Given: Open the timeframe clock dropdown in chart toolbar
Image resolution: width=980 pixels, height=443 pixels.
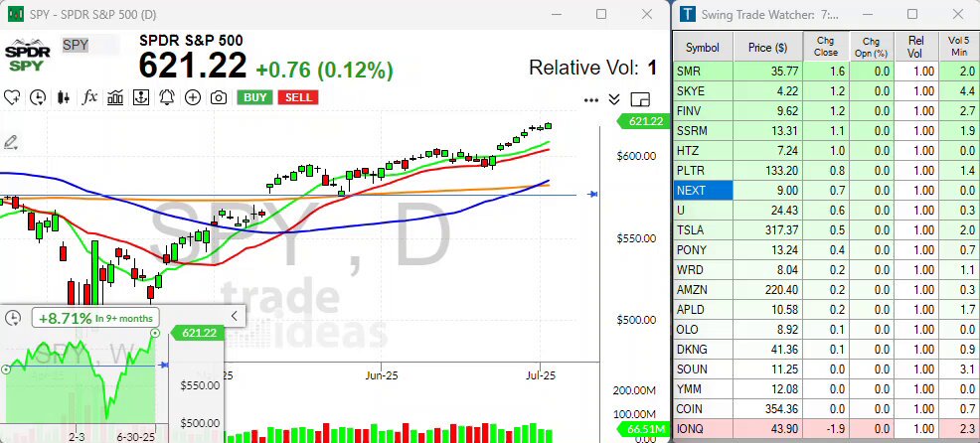Looking at the screenshot, I should (38, 97).
